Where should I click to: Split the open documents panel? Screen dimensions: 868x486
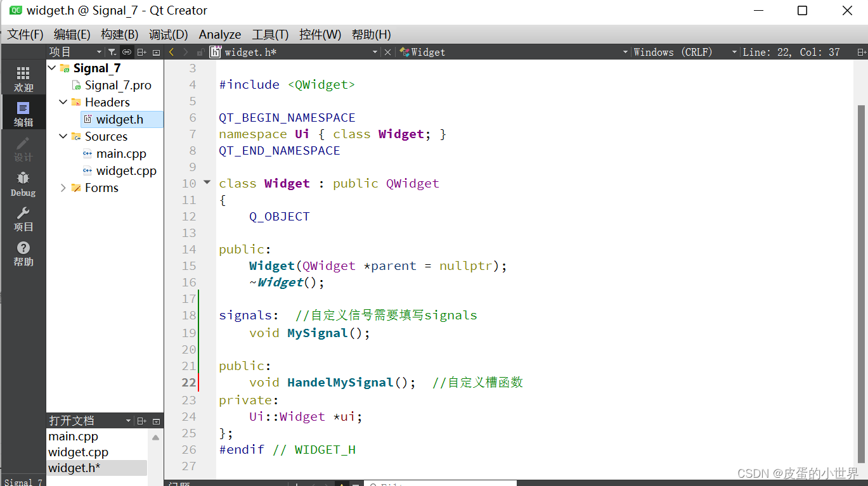[142, 421]
